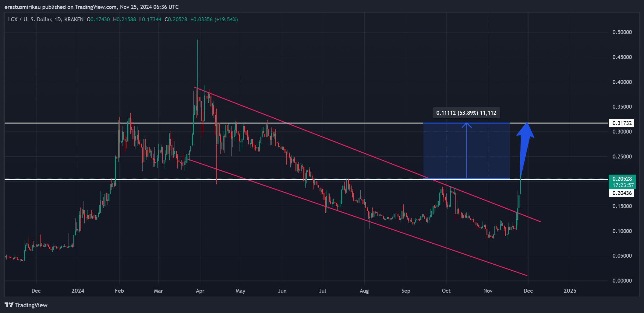Click the Jun label on time axis
The image size is (644, 313).
282,291
